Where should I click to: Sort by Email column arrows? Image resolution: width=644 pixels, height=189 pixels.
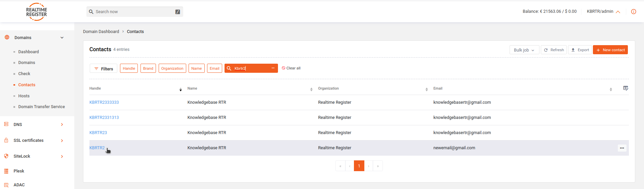coord(611,89)
